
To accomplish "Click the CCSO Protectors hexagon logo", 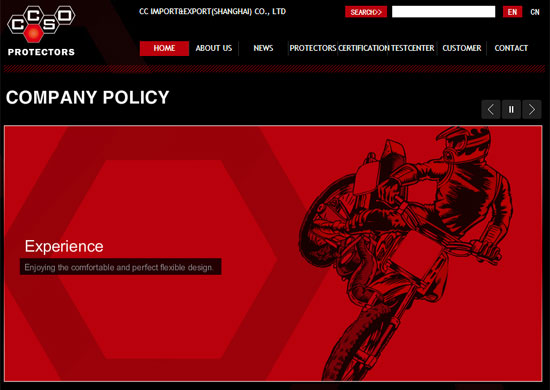I will click(x=41, y=31).
